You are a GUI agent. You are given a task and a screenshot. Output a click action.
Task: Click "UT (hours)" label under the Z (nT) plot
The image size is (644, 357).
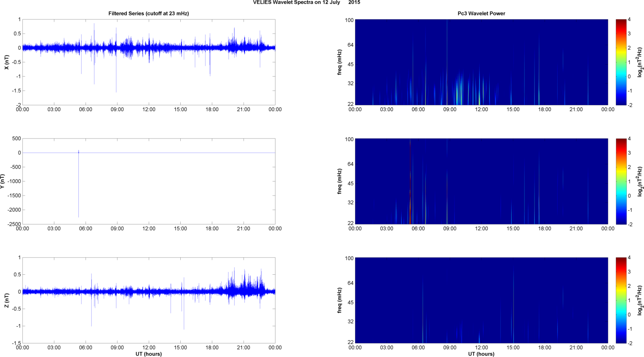pyautogui.click(x=149, y=354)
